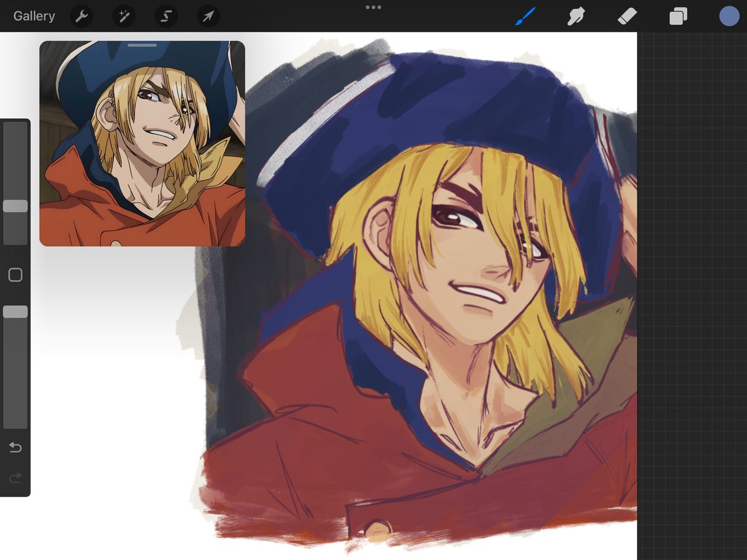Tap the reference image window
747x560 pixels.
tap(142, 144)
